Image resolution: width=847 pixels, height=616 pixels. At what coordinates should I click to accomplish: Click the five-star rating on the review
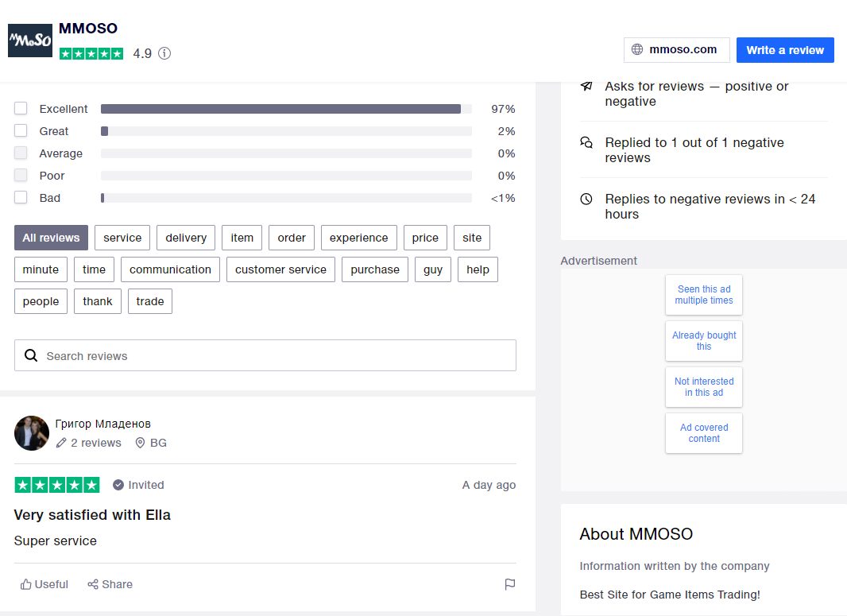57,485
